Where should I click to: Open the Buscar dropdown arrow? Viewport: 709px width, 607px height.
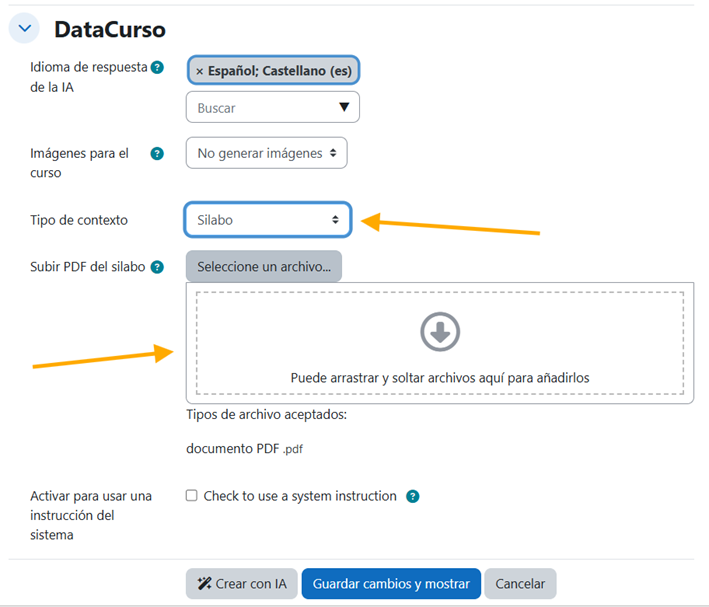[344, 108]
